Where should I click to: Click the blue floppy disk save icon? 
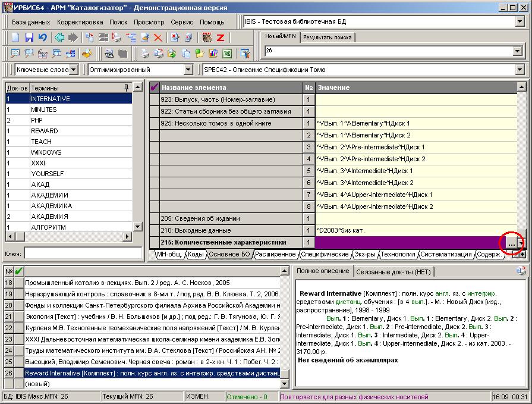pyautogui.click(x=29, y=37)
